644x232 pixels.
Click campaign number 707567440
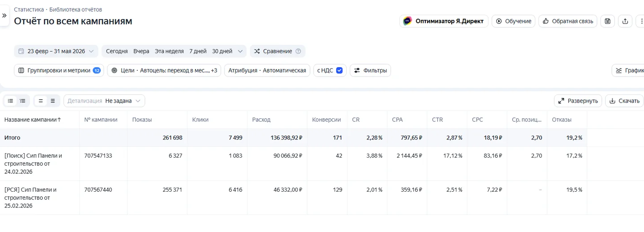(98, 189)
